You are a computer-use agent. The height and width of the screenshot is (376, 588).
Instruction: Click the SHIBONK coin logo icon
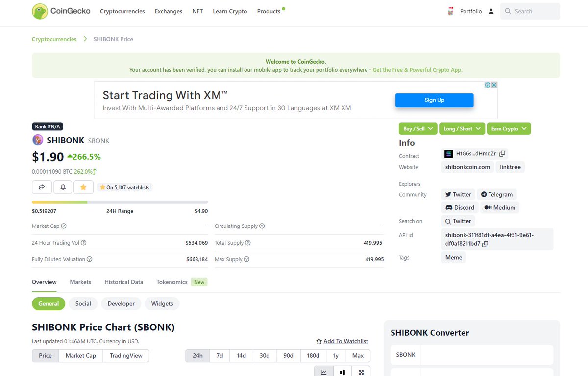coord(38,140)
